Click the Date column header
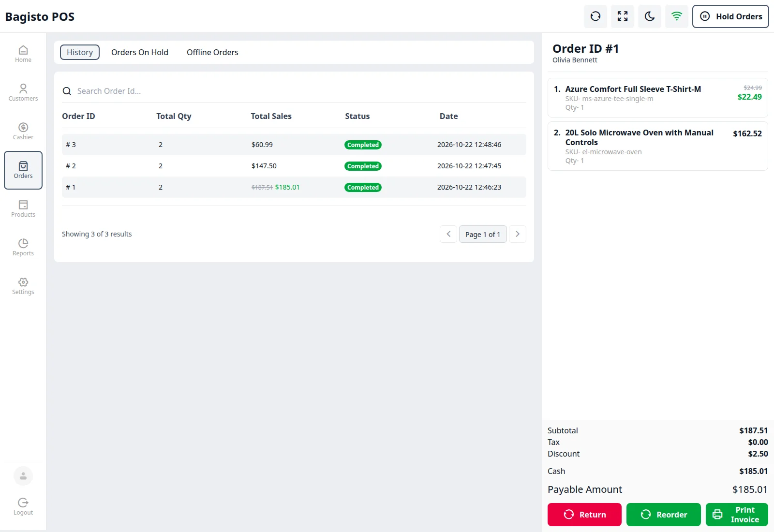This screenshot has width=774, height=532. (x=448, y=116)
